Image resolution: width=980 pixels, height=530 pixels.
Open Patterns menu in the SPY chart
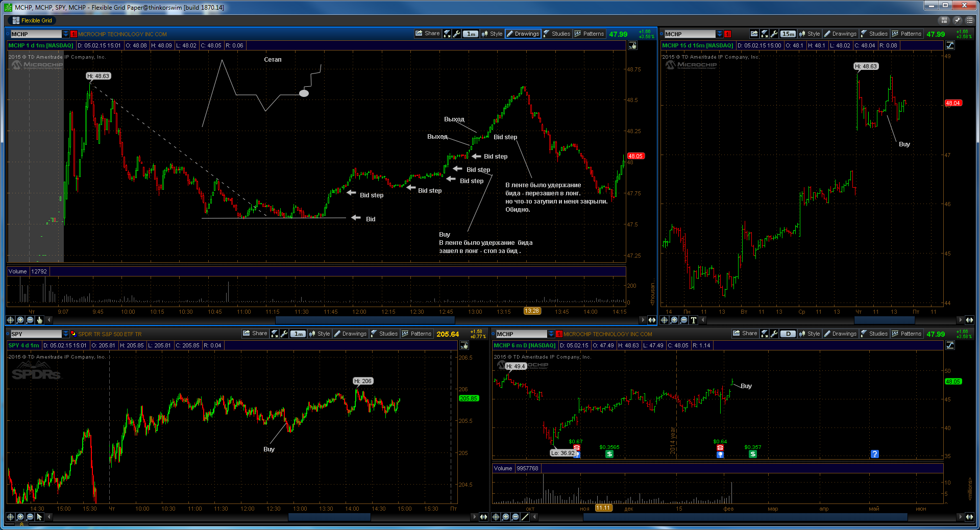[x=416, y=334]
